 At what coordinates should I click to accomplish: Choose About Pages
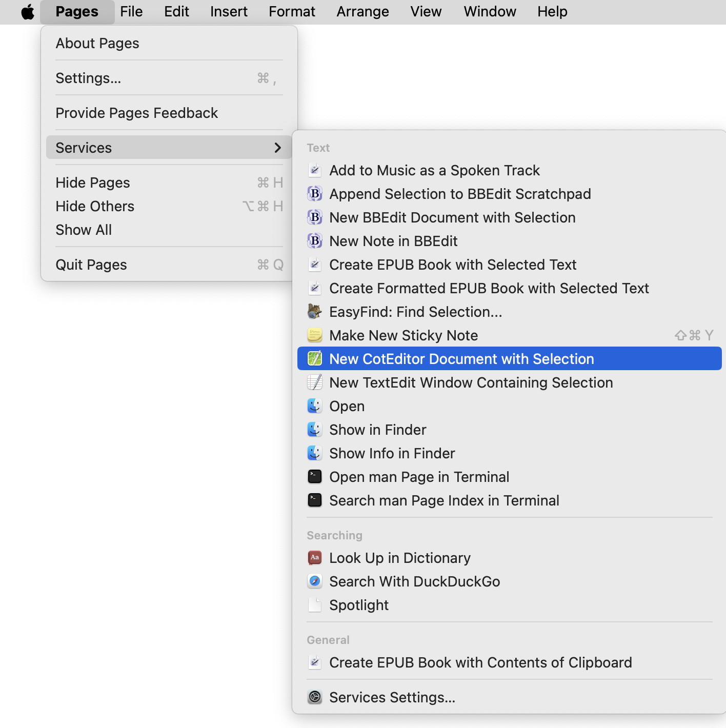(169, 43)
